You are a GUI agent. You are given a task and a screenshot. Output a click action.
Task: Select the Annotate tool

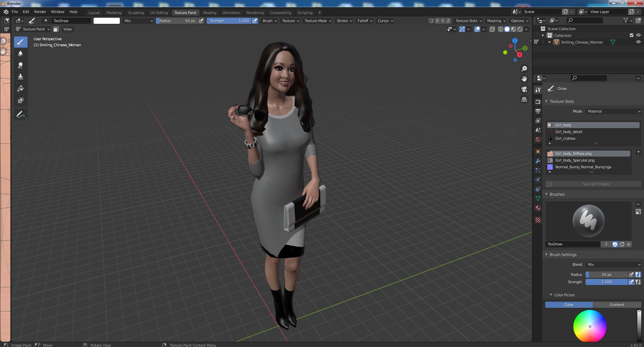coord(20,114)
